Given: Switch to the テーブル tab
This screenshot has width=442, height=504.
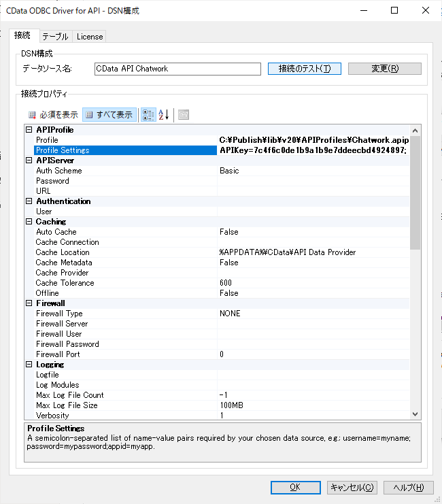Looking at the screenshot, I should click(x=56, y=37).
